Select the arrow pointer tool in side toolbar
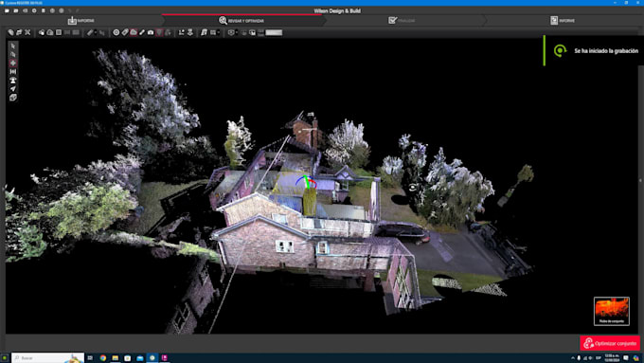The width and height of the screenshot is (644, 363). [13, 46]
